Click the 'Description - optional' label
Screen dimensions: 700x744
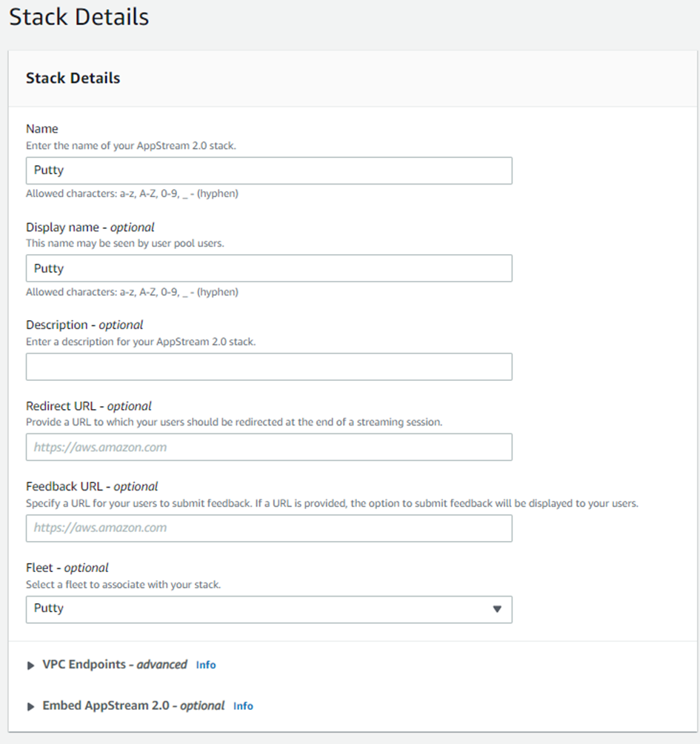pos(84,325)
